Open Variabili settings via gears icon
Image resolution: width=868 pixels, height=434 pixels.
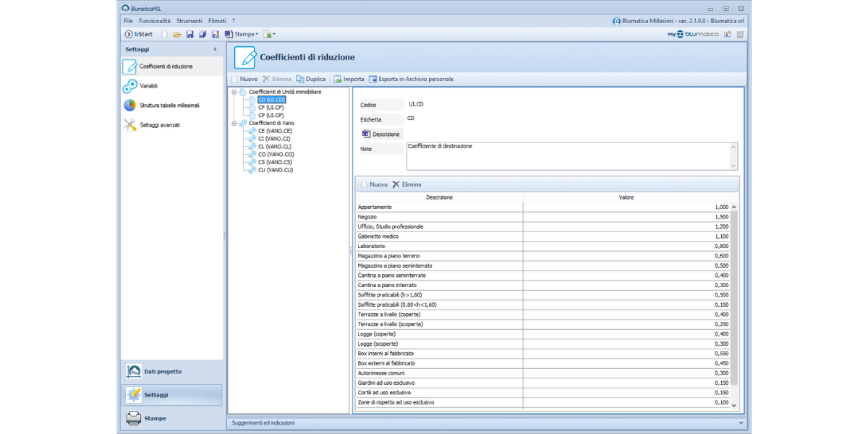tap(130, 86)
